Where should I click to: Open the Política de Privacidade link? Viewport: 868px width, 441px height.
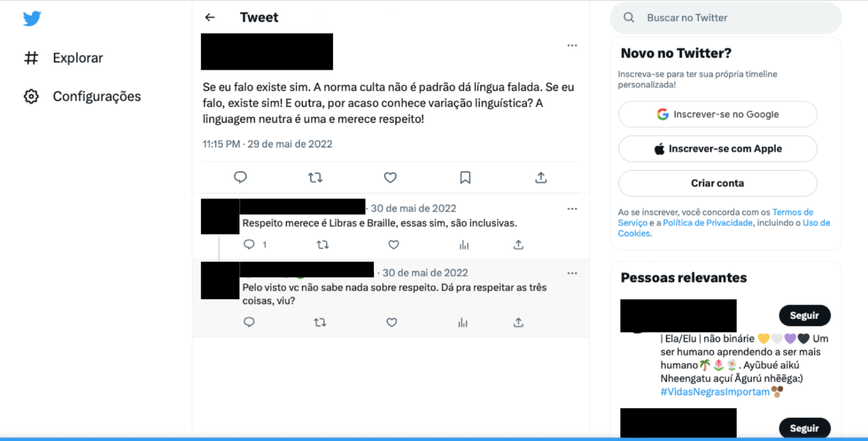(708, 223)
